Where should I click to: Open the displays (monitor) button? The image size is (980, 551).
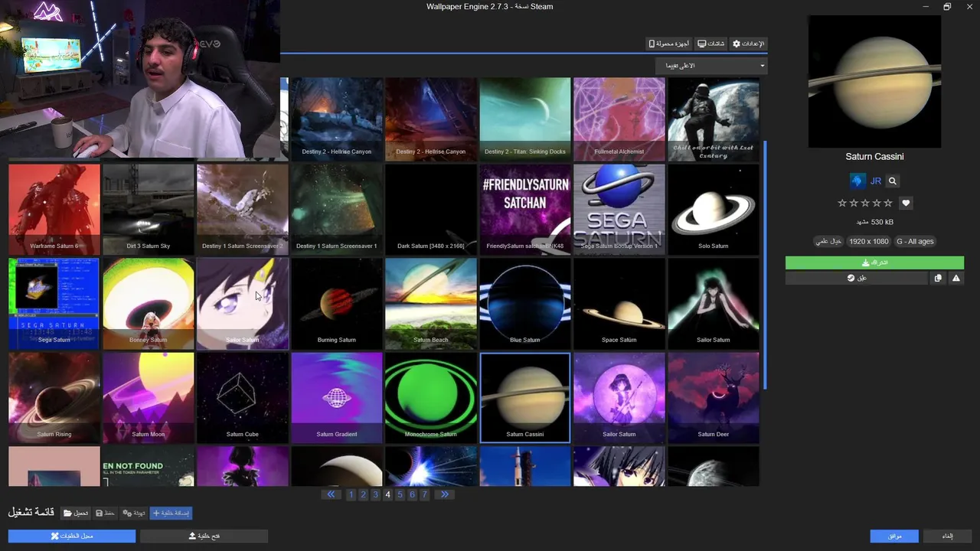711,44
